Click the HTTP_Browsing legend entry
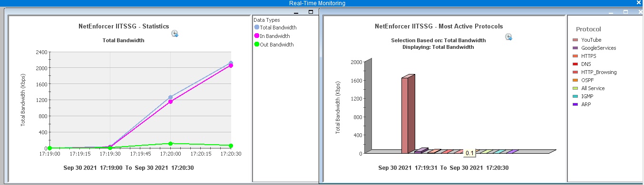 coord(595,72)
